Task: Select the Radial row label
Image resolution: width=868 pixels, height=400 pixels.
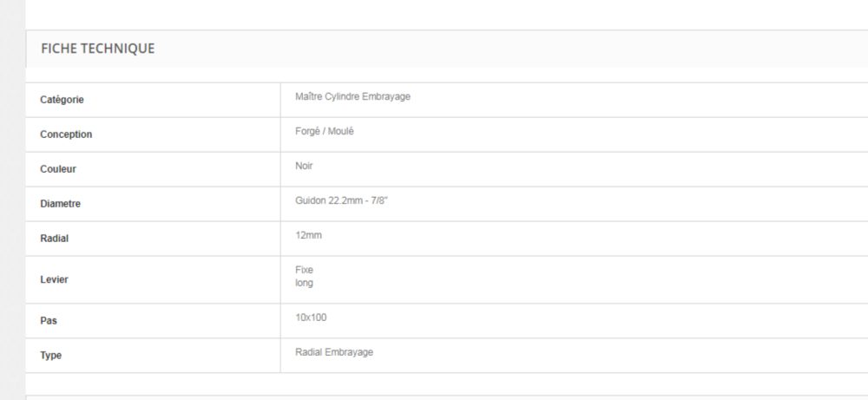Action: point(54,239)
